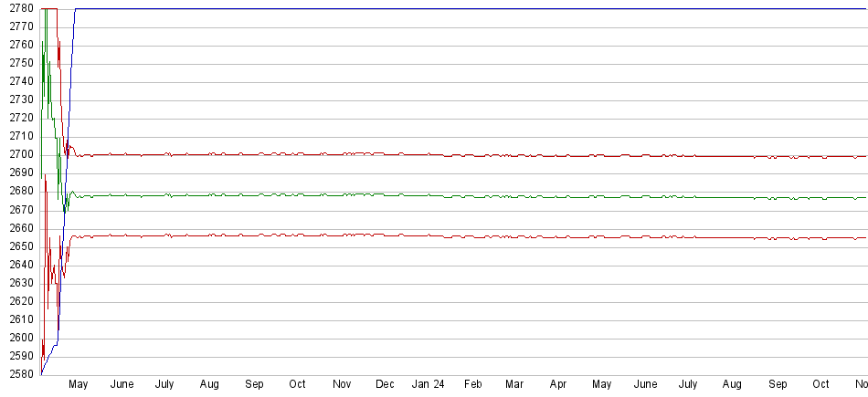Click the 2700 value on the y-axis
The height and width of the screenshot is (397, 868).
(x=21, y=154)
